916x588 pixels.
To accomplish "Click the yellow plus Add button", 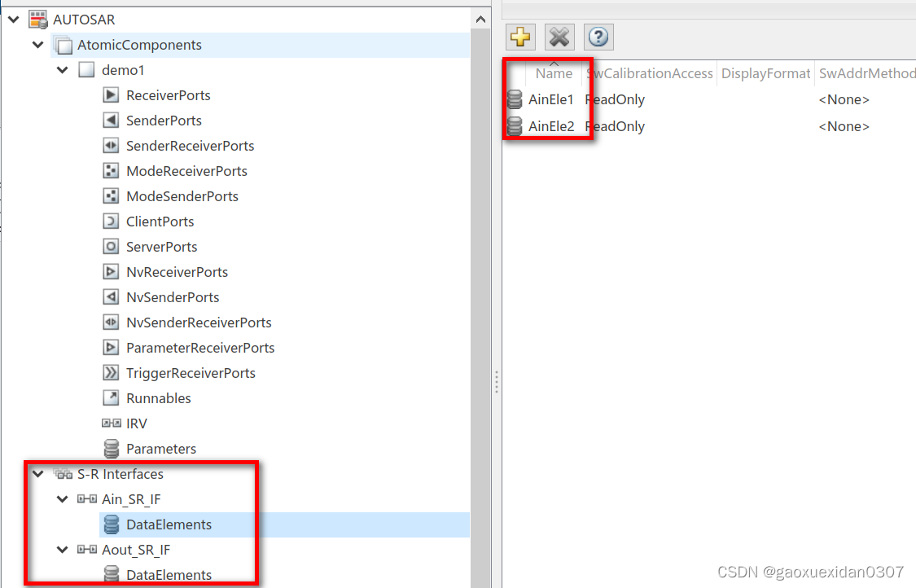I will coord(520,37).
